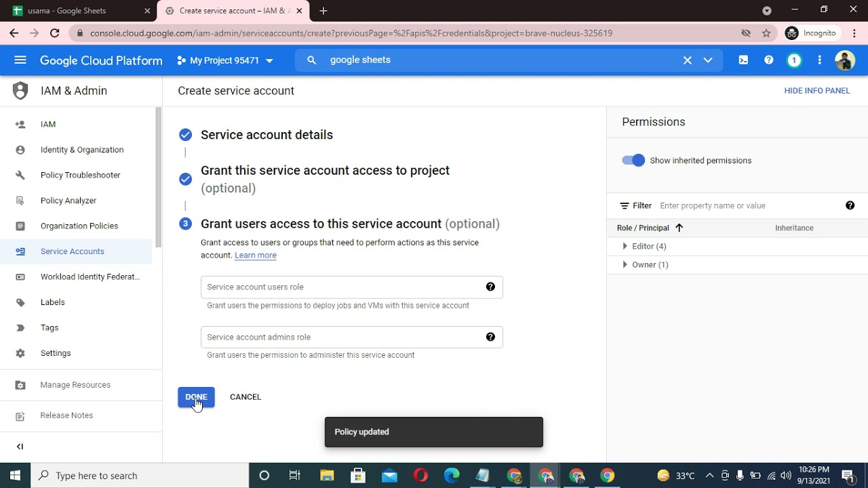Show hidden system tray icons
868x488 pixels.
[x=709, y=475]
